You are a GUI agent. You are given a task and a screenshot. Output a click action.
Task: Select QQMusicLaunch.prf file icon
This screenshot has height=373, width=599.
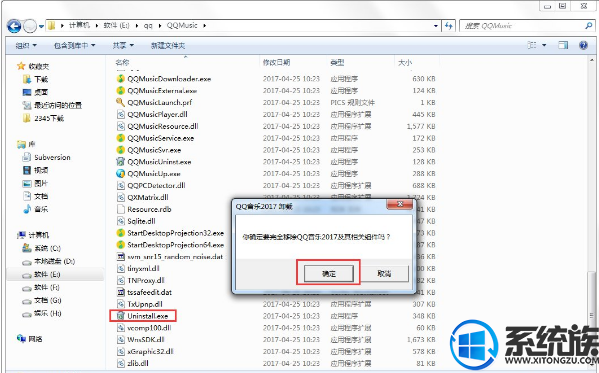[121, 102]
